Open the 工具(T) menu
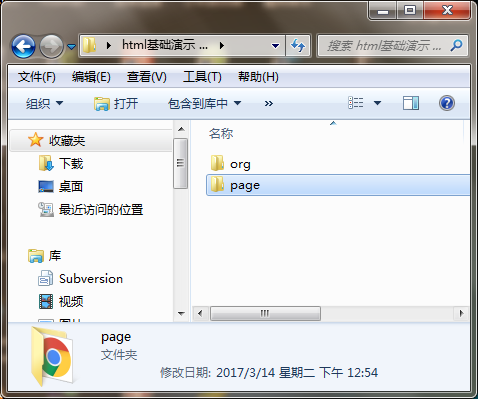This screenshot has height=399, width=478. (x=202, y=77)
